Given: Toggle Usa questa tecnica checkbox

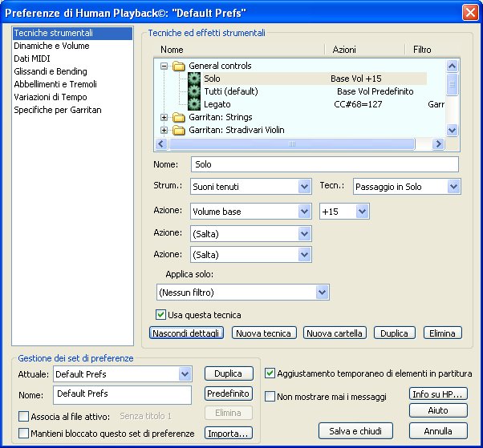Looking at the screenshot, I should 160,315.
